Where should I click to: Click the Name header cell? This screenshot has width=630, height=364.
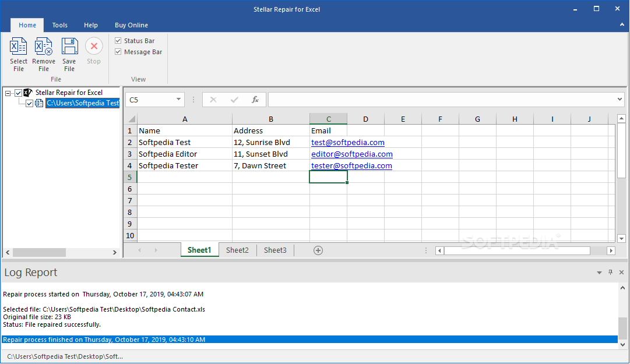click(x=185, y=131)
